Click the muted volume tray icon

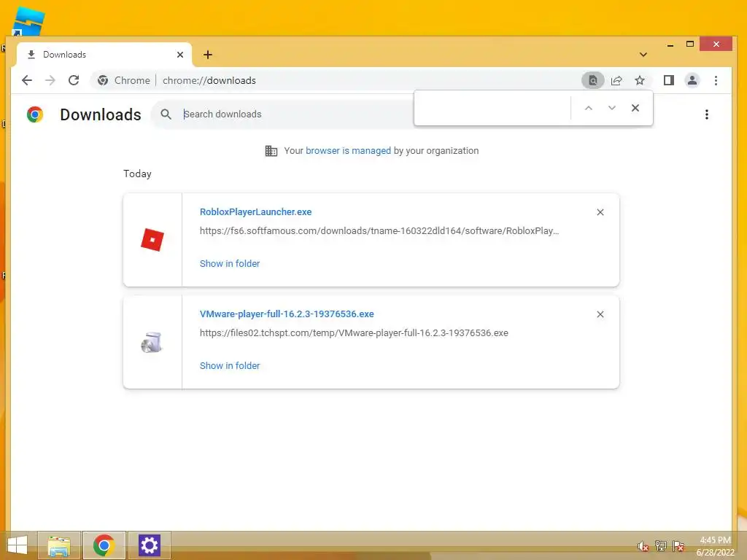point(643,546)
